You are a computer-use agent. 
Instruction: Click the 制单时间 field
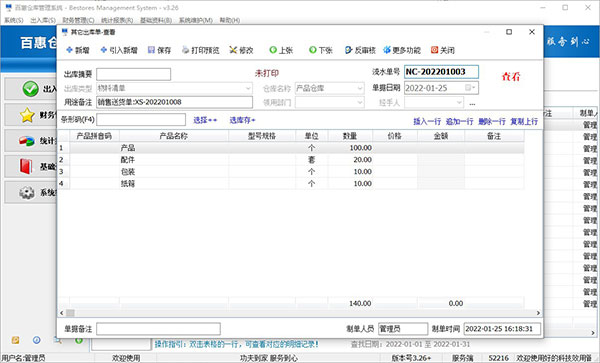[x=502, y=329]
